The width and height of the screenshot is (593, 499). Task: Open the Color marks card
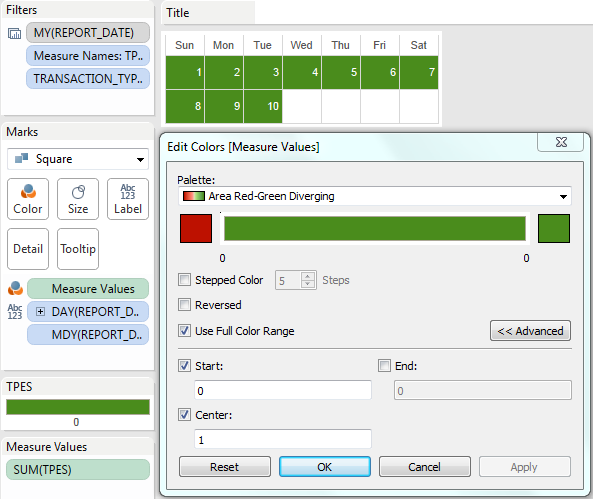28,199
